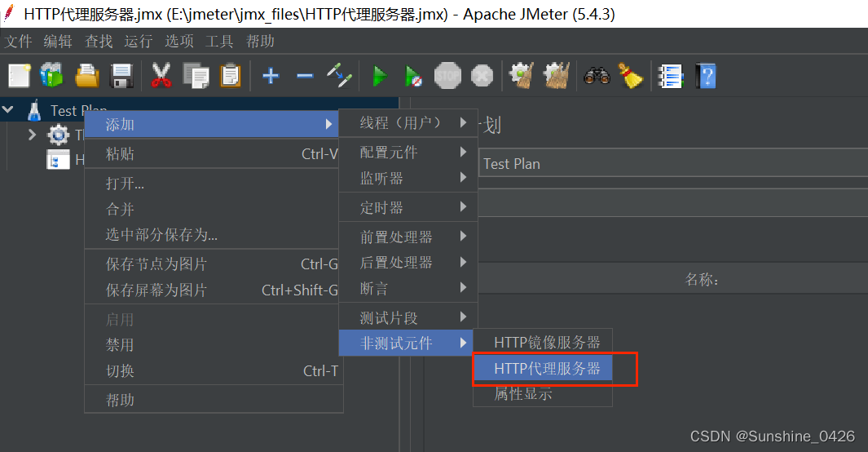868x452 pixels.
Task: Open the 编辑 menu
Action: pyautogui.click(x=58, y=42)
